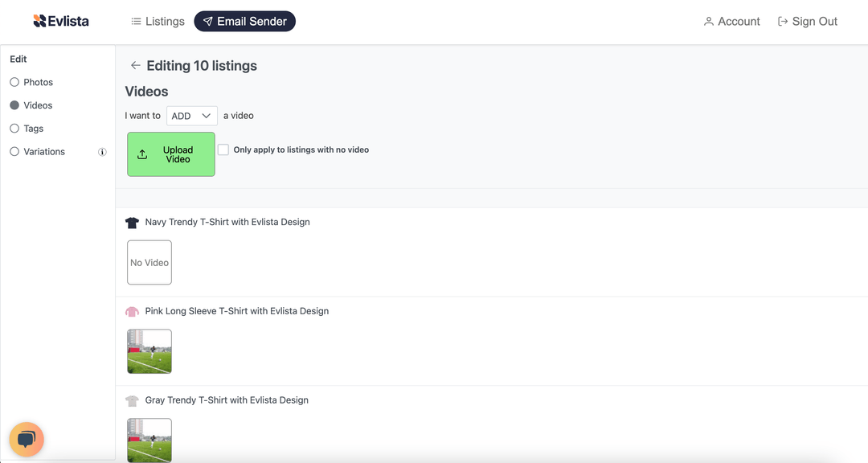Click the list icon beside Listings
868x463 pixels.
[137, 21]
